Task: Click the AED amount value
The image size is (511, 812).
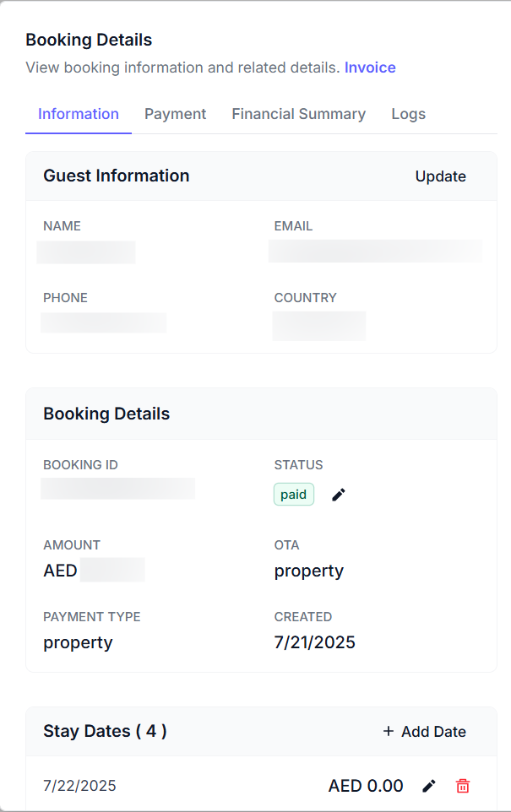Action: tap(93, 571)
